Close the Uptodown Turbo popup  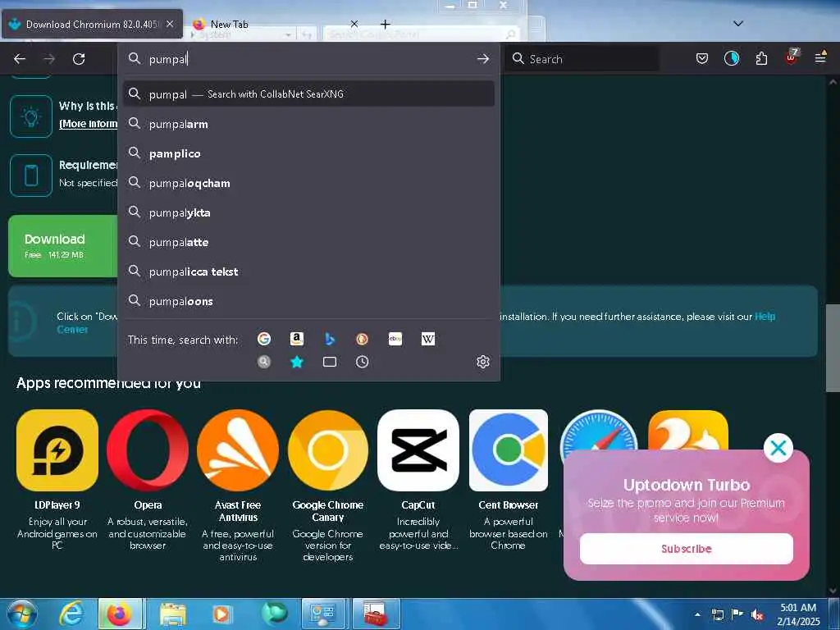pos(778,448)
